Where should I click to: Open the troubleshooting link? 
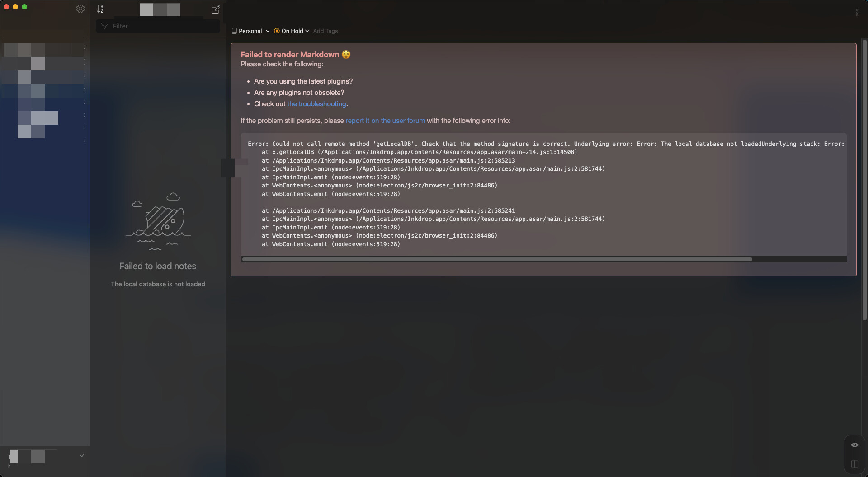316,104
